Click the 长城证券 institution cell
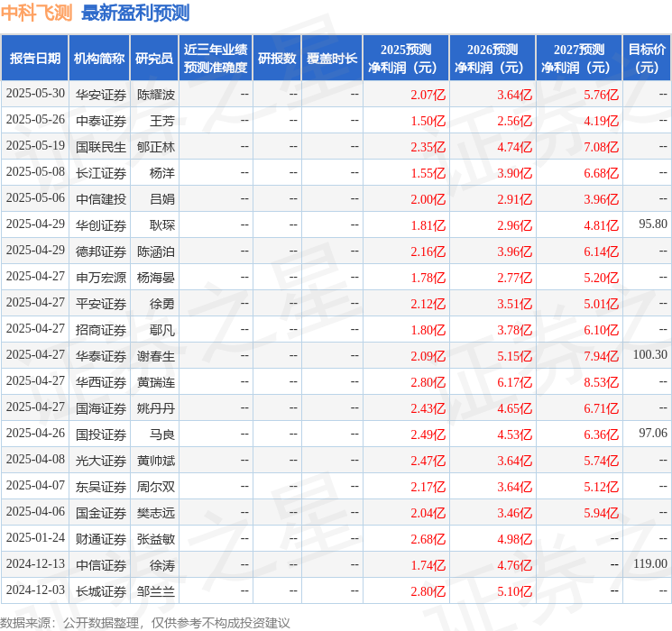Viewport: 672px width, 631px height. [101, 591]
